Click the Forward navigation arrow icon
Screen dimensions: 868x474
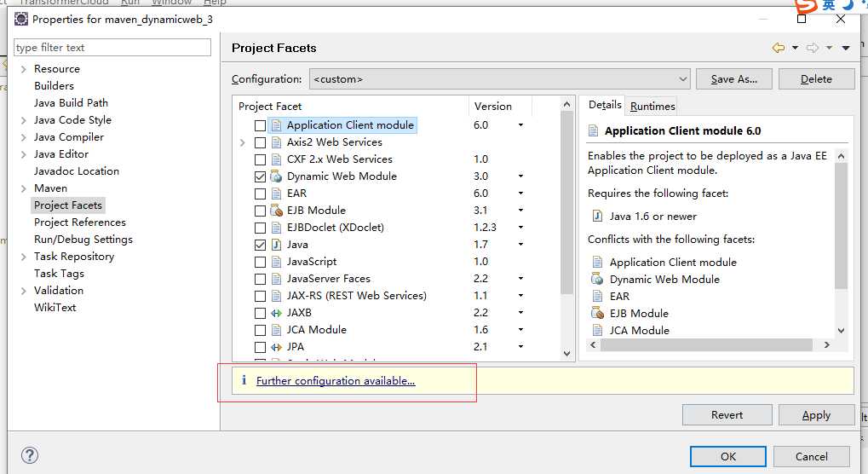click(812, 48)
